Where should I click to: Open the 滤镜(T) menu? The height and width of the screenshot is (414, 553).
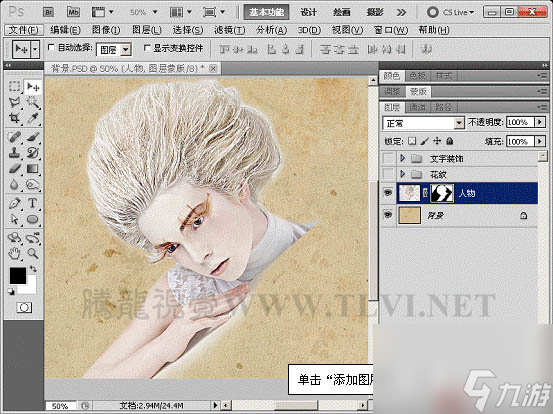click(x=229, y=30)
